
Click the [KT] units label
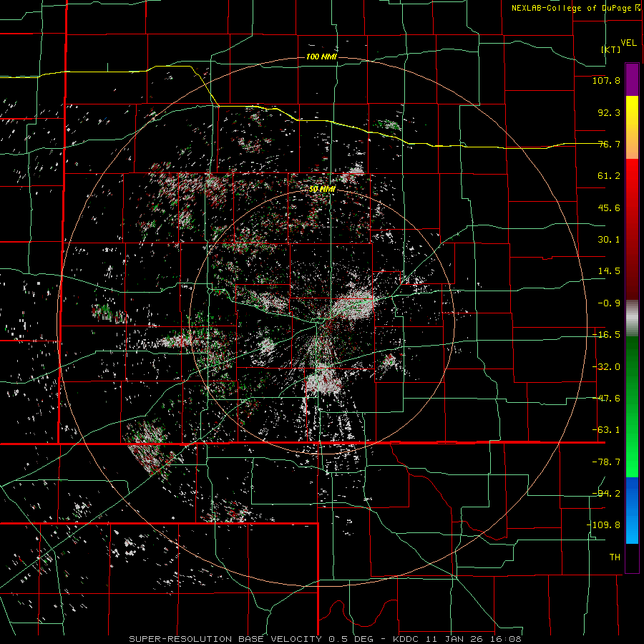(610, 49)
